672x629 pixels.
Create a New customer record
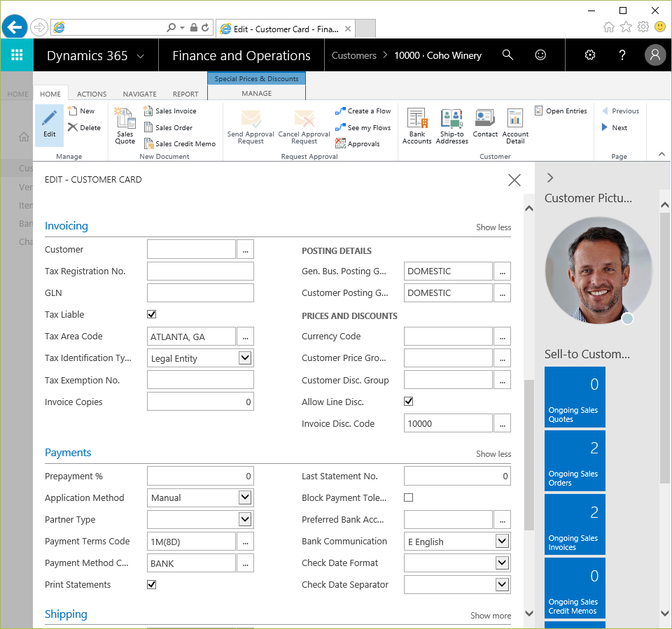click(81, 111)
